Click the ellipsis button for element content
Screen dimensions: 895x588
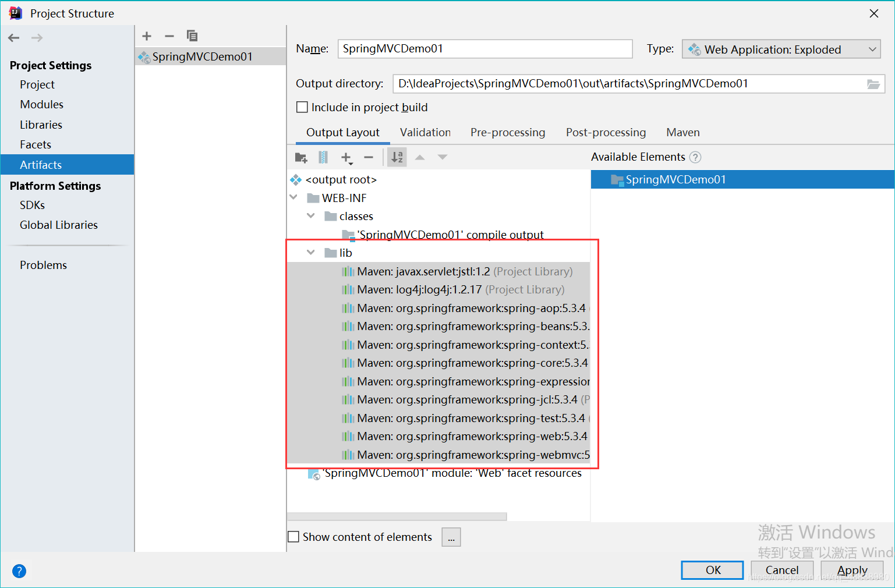451,537
